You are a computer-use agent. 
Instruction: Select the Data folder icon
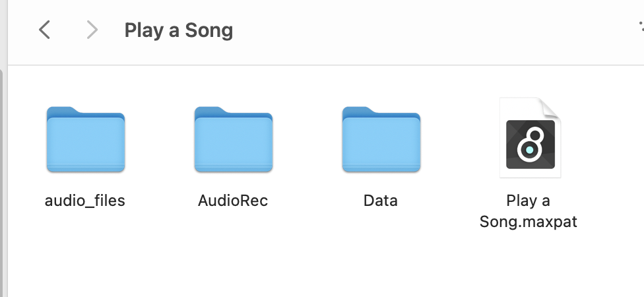coord(381,139)
